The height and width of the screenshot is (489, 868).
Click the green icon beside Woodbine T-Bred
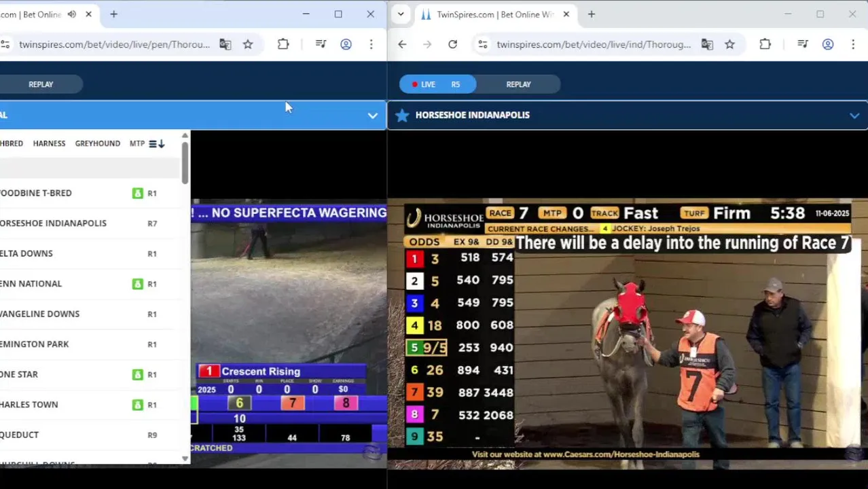tap(138, 193)
